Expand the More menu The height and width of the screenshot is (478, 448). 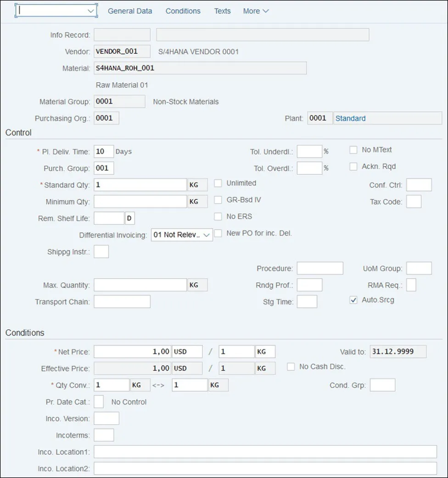pos(256,11)
